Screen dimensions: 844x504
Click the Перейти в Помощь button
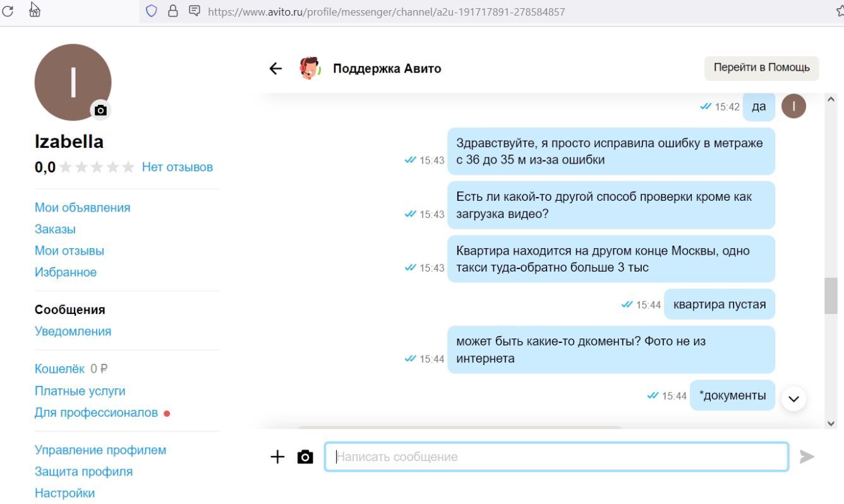click(x=761, y=68)
